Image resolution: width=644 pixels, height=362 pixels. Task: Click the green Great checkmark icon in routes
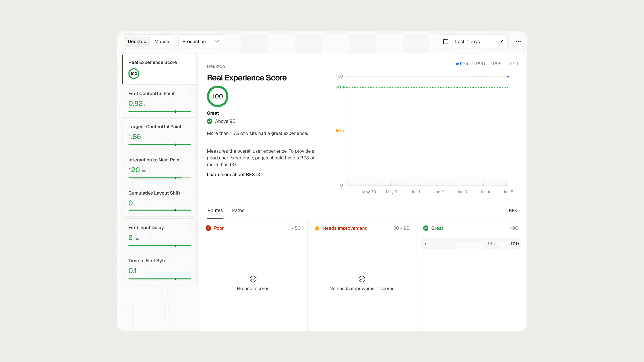[x=426, y=228]
